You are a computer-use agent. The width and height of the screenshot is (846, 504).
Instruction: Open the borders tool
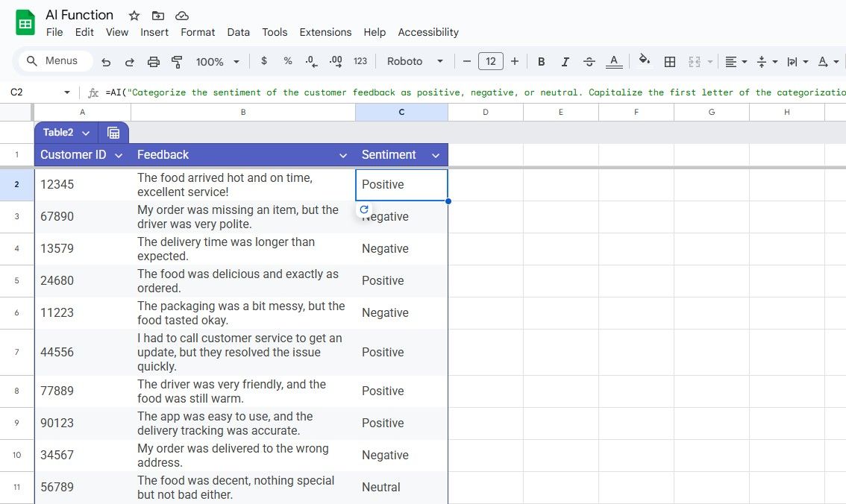(669, 61)
